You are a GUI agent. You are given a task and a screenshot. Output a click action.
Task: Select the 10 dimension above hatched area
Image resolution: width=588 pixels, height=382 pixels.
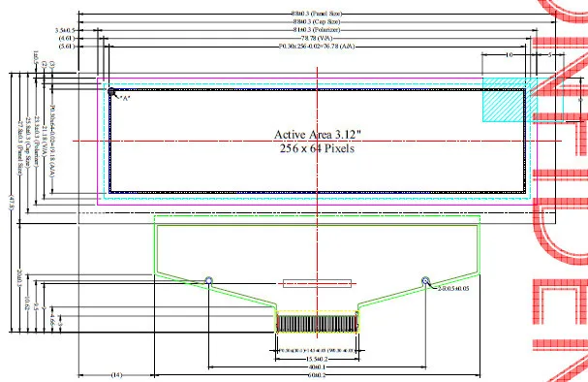point(509,55)
